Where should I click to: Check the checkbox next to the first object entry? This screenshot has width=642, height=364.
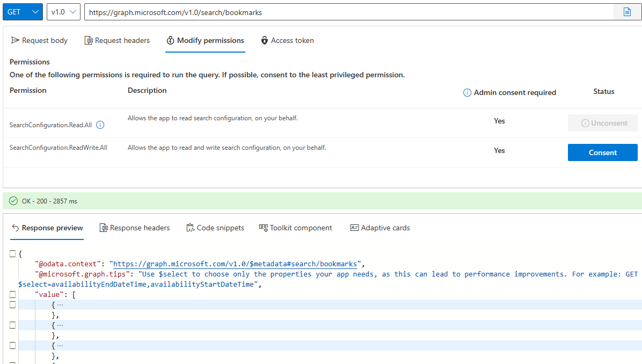click(x=13, y=304)
